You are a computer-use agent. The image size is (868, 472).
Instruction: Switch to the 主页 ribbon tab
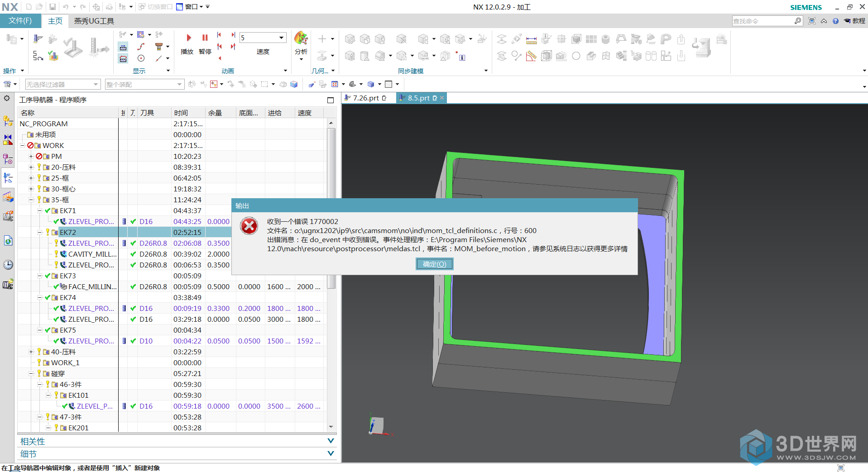[55, 21]
